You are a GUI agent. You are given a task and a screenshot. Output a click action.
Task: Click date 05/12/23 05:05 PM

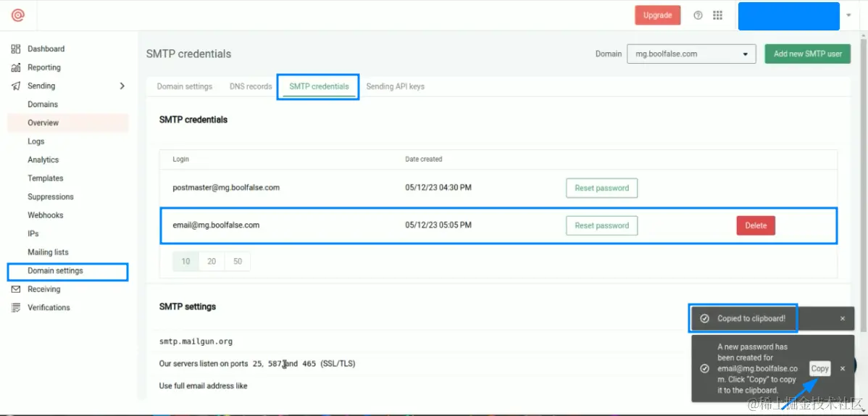438,225
